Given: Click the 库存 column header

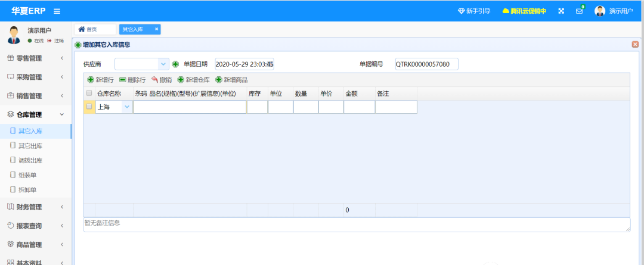Looking at the screenshot, I should click(x=257, y=93).
